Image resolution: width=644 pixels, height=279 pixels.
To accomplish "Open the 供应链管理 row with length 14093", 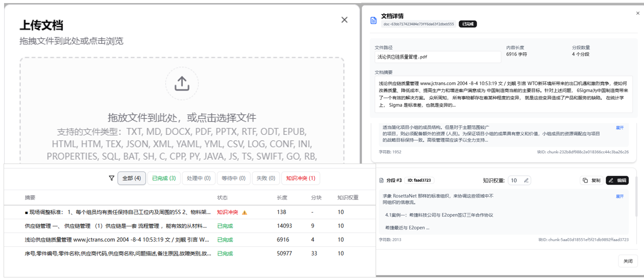I will click(116, 226).
